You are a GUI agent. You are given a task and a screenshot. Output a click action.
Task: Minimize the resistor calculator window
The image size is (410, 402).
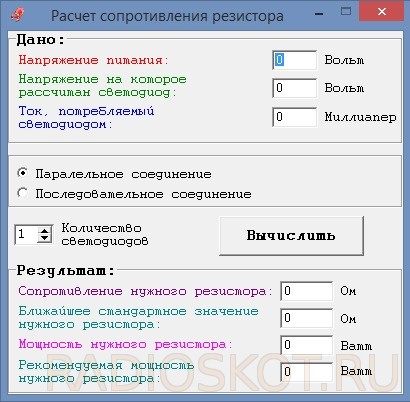[319, 14]
